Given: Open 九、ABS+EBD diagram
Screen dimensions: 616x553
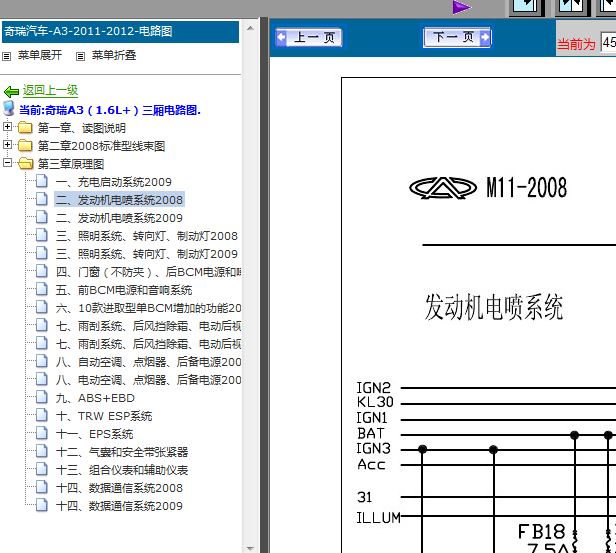Looking at the screenshot, I should tap(95, 398).
